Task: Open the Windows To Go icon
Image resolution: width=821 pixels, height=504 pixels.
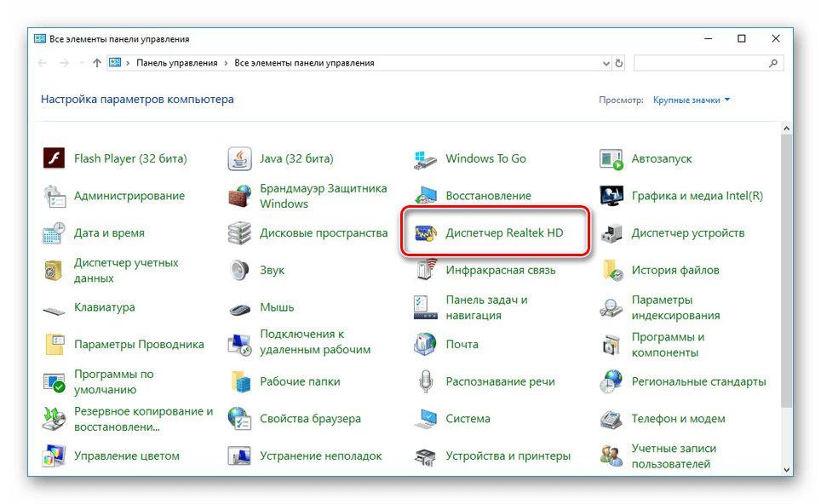Action: [x=425, y=158]
